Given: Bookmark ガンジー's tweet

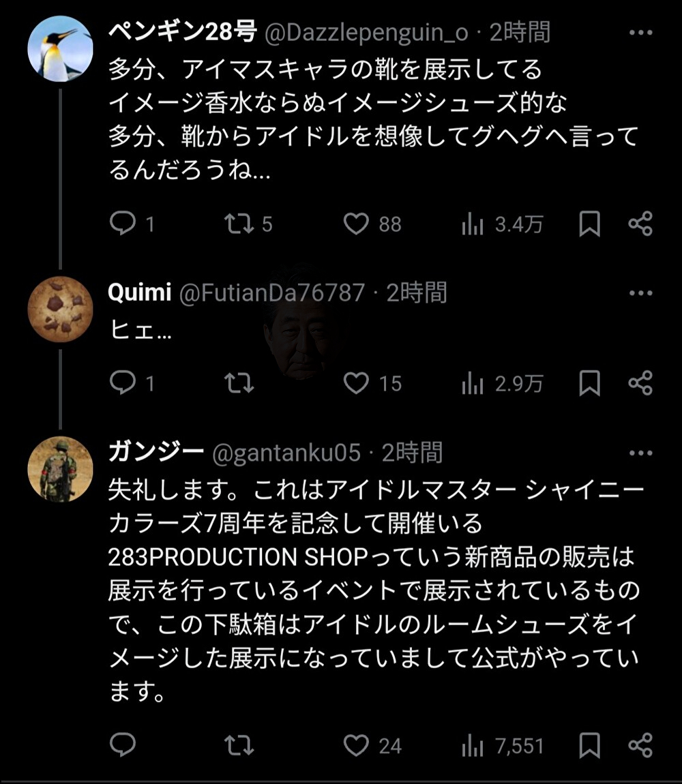Looking at the screenshot, I should click(x=589, y=745).
